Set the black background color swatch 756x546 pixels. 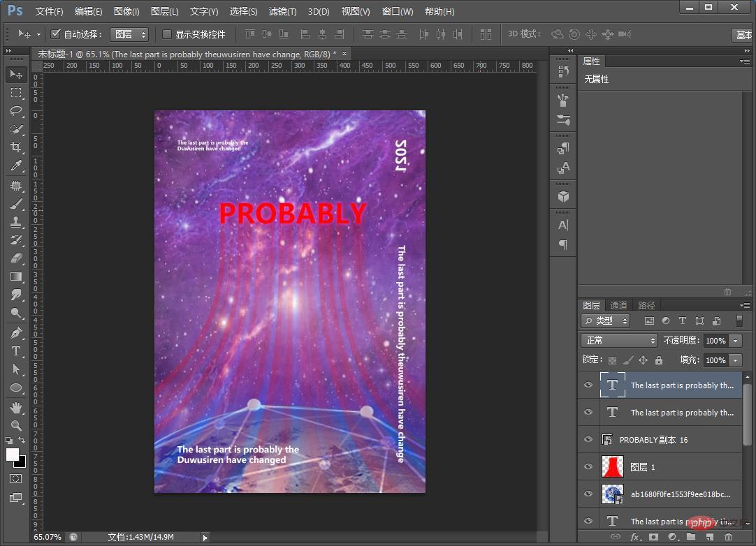click(x=21, y=463)
